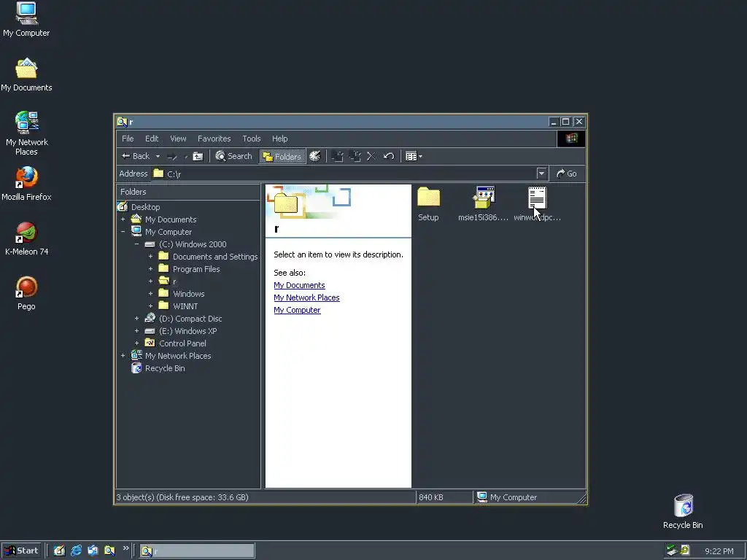Select Recycle Bin in folder tree
The image size is (747, 560).
[165, 368]
